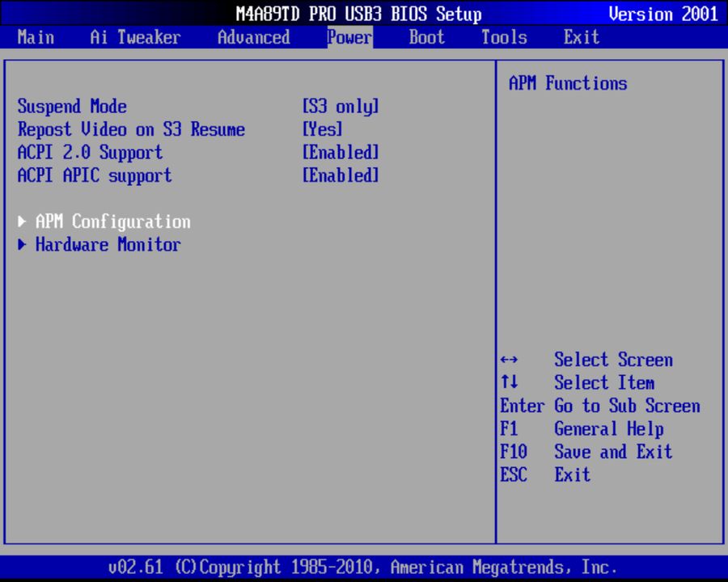This screenshot has width=728, height=582.
Task: Select the Boot menu
Action: (426, 37)
